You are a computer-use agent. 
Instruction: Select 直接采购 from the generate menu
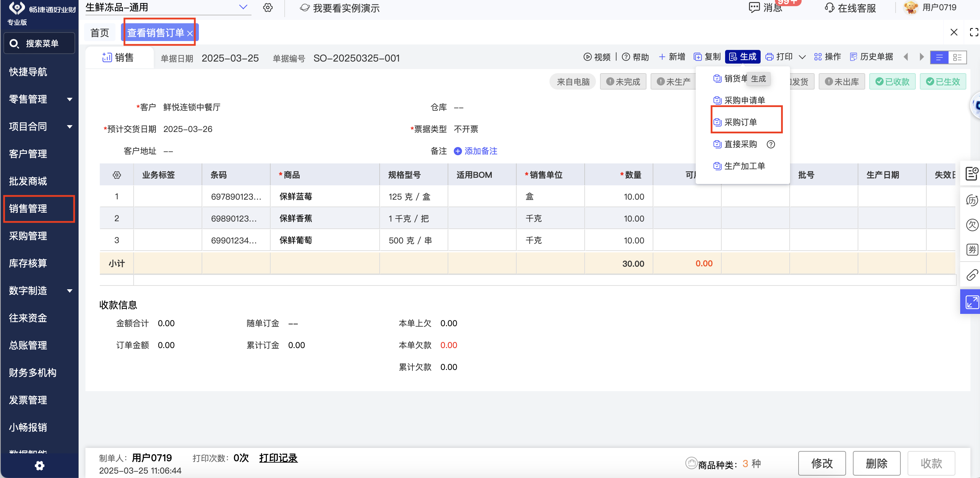735,144
